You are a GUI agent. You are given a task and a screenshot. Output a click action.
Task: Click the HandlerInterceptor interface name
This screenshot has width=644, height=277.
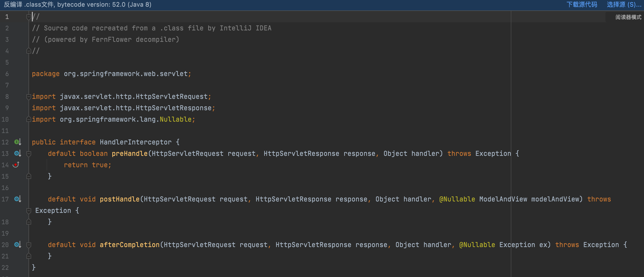[136, 142]
